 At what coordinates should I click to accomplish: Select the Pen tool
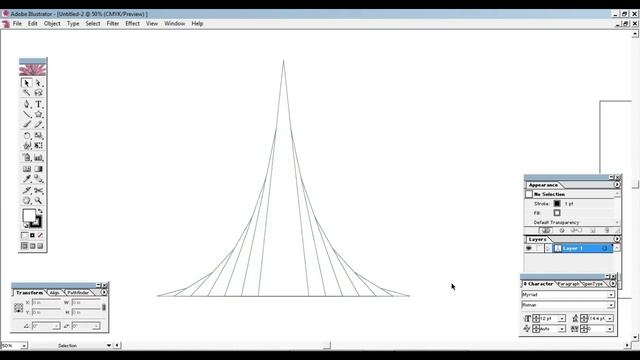click(x=27, y=104)
